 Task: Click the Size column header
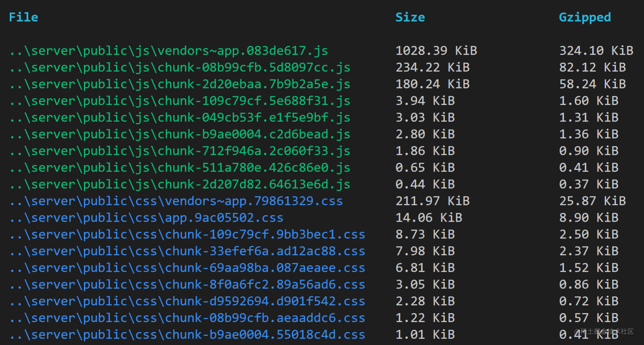click(x=410, y=17)
